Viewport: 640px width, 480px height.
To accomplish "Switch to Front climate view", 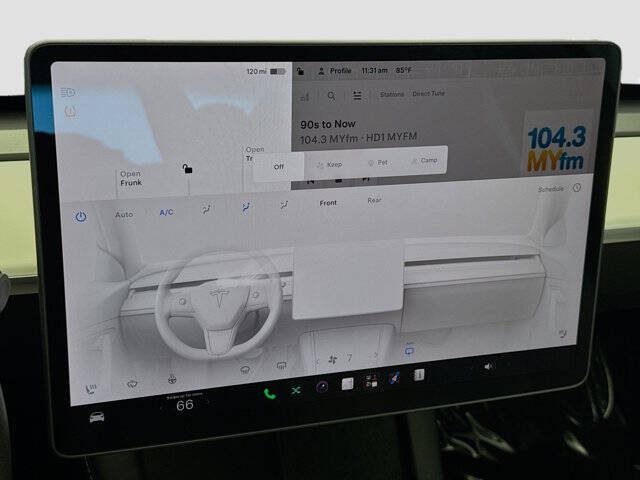I will 328,203.
